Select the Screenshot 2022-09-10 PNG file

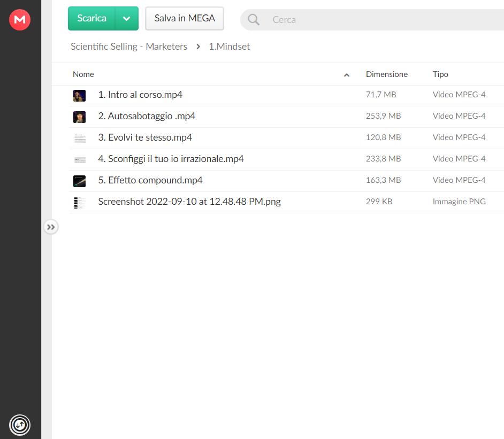(287, 202)
